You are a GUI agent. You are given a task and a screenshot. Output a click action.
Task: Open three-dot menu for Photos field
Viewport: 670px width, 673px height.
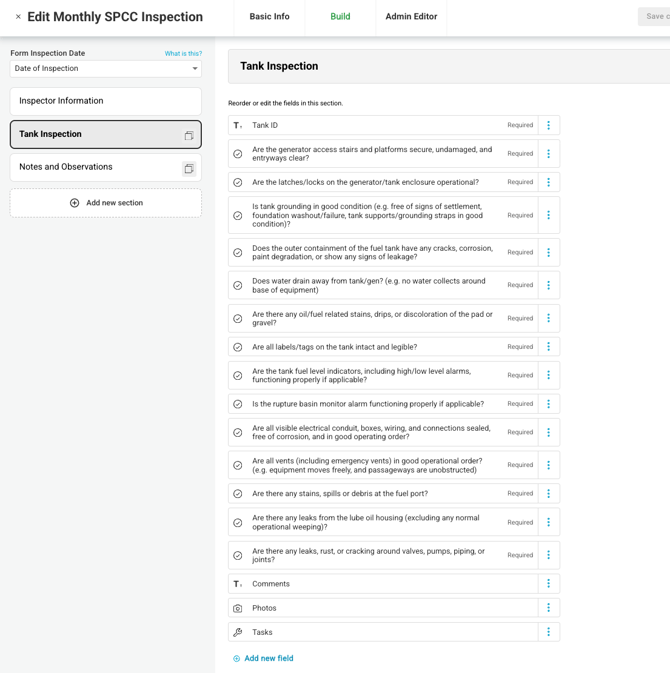548,608
